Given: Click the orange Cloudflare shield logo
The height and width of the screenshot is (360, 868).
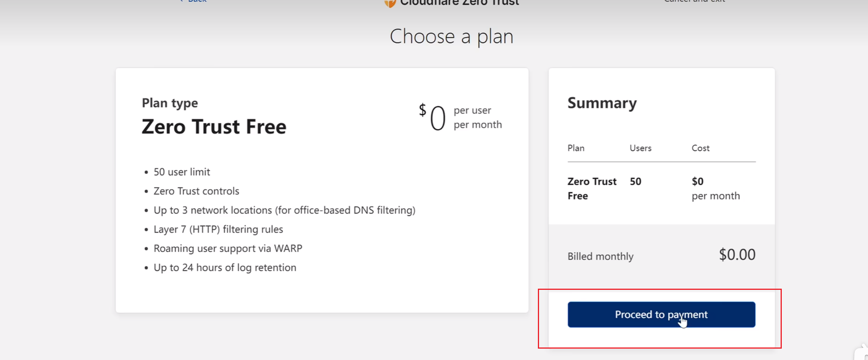Looking at the screenshot, I should tap(390, 3).
